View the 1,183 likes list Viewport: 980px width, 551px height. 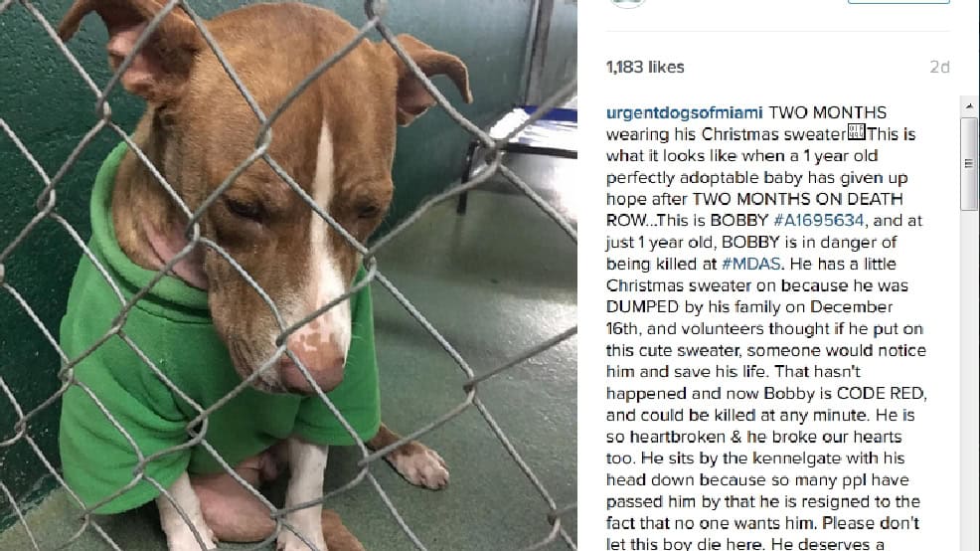[x=645, y=67]
